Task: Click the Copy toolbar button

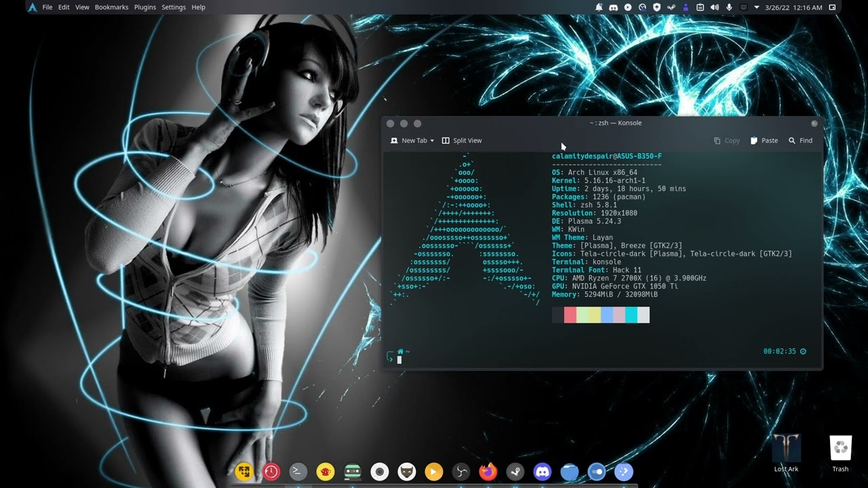Action: click(x=726, y=140)
